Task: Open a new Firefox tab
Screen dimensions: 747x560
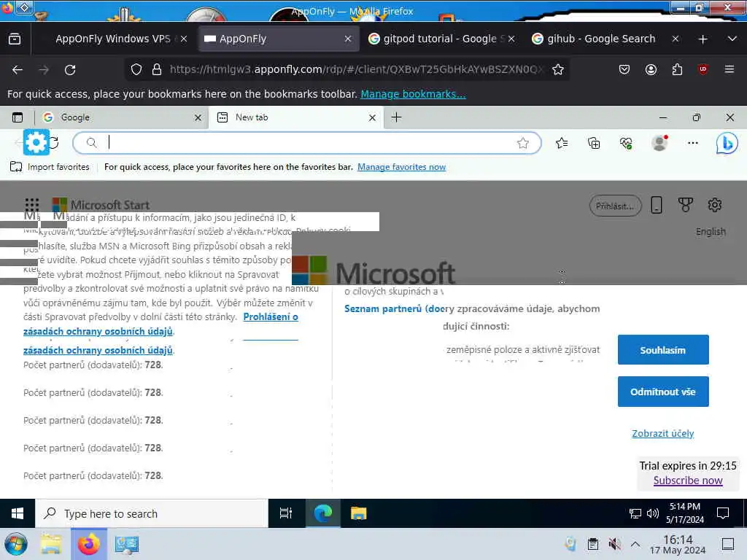Action: (x=703, y=39)
